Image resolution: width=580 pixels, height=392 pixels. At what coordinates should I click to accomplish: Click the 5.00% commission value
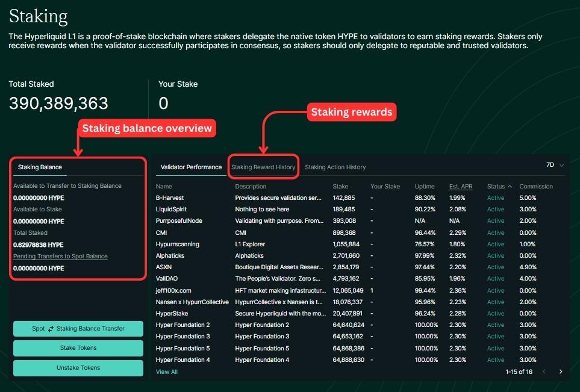(x=528, y=198)
